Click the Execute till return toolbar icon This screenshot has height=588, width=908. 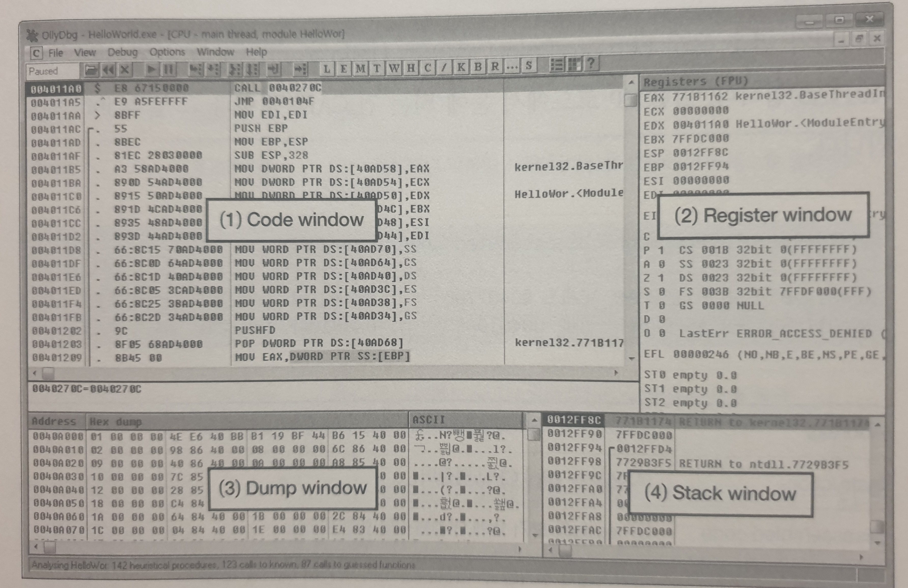point(273,69)
